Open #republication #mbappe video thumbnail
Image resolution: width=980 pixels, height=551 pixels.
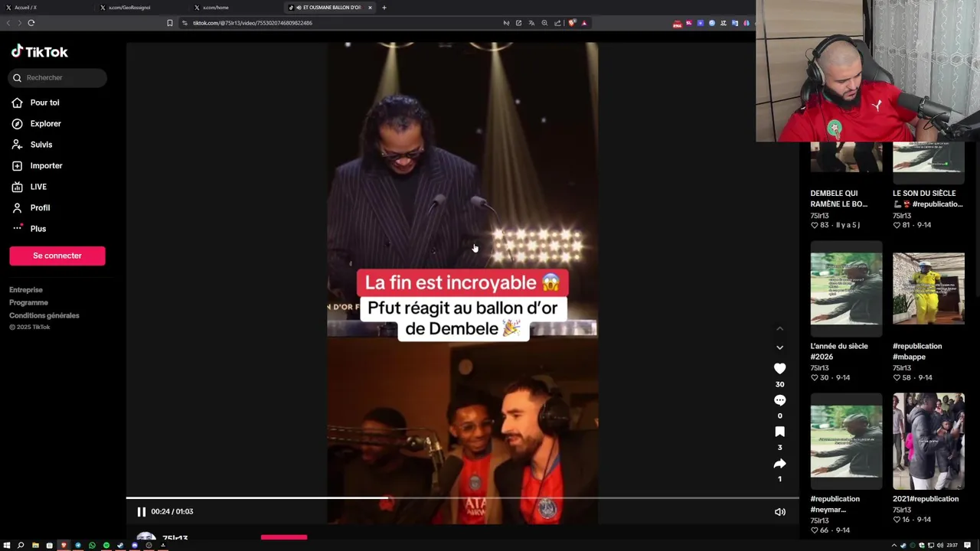[928, 289]
